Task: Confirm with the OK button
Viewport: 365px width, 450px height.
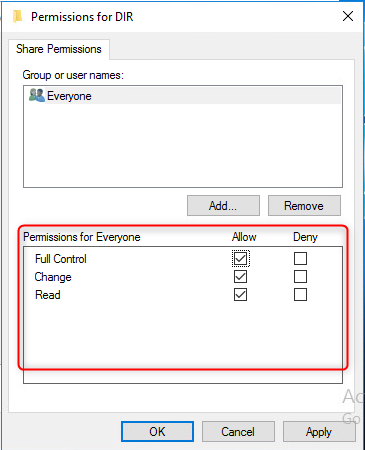Action: [x=157, y=432]
